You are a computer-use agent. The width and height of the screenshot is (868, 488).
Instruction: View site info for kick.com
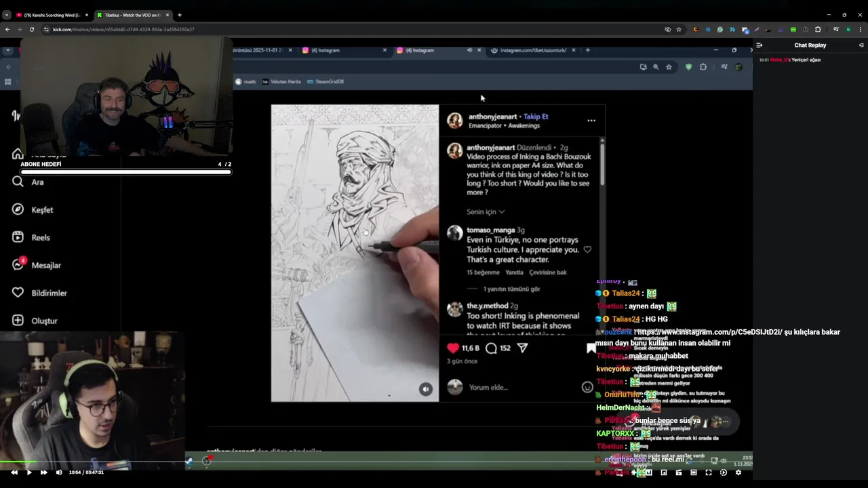(46, 30)
